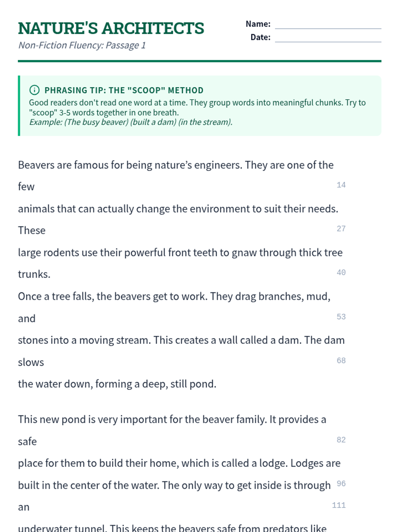Click the word count marker 40
Viewport: 399px width, 532px height.
coord(341,273)
